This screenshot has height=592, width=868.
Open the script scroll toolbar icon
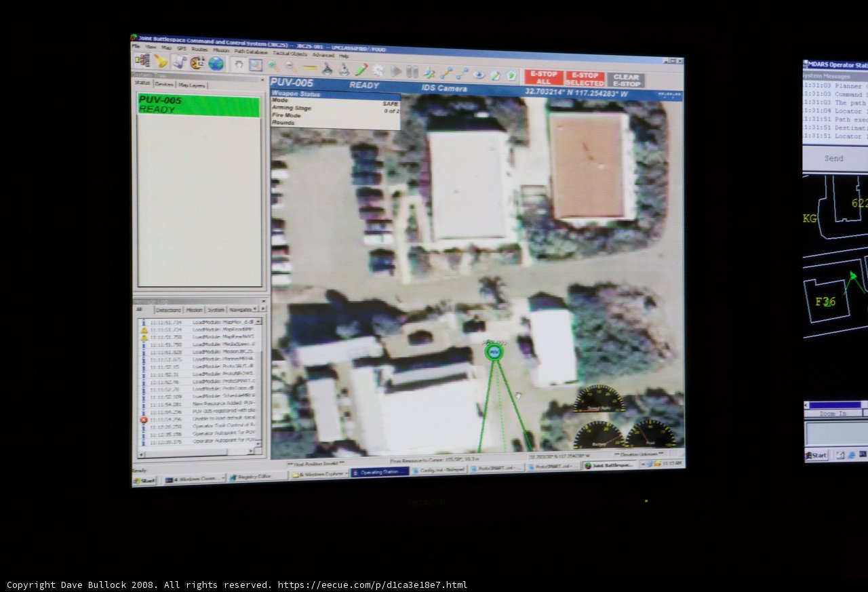pyautogui.click(x=179, y=62)
